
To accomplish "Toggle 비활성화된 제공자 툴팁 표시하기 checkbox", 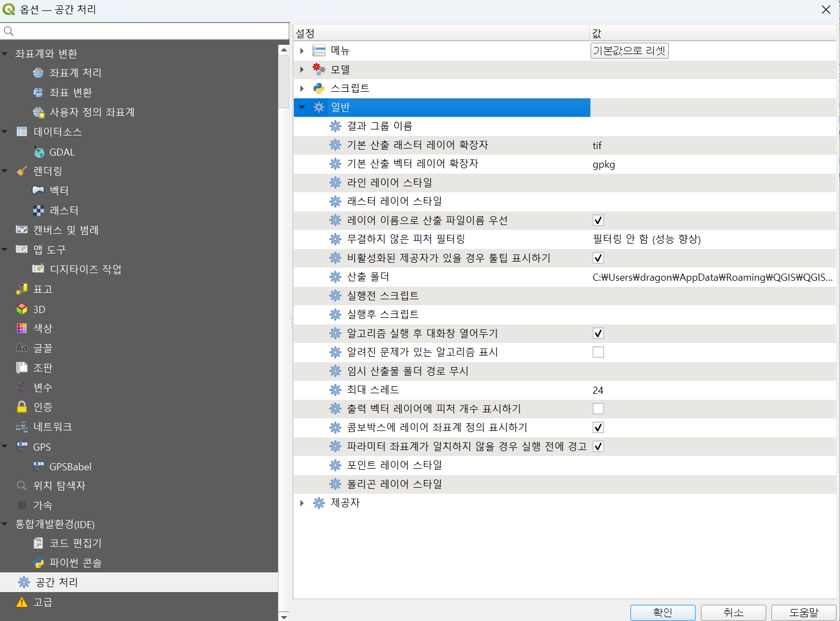I will [598, 258].
